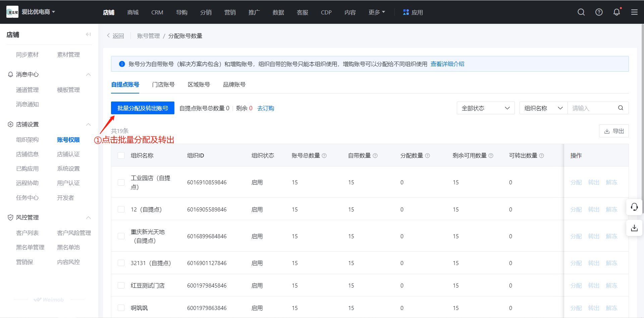Switch to the 门店账号 tab

163,84
